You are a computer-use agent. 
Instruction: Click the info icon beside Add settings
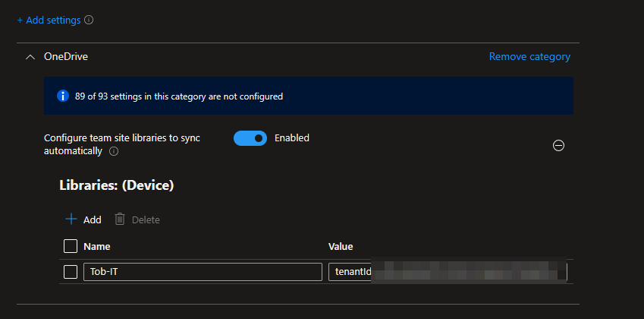(89, 21)
